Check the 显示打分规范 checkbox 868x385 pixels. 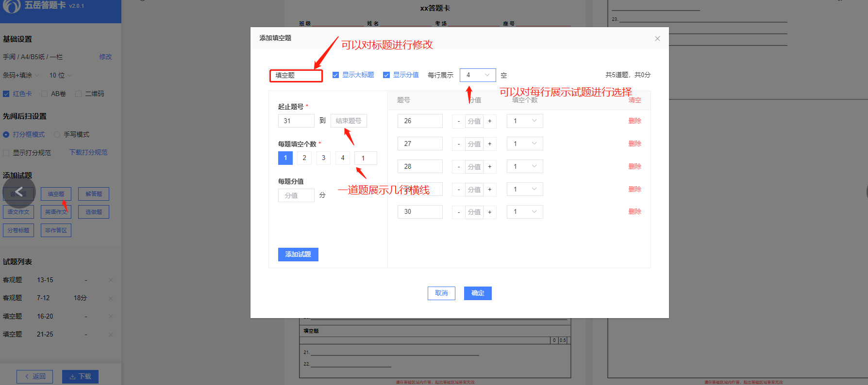click(x=6, y=153)
